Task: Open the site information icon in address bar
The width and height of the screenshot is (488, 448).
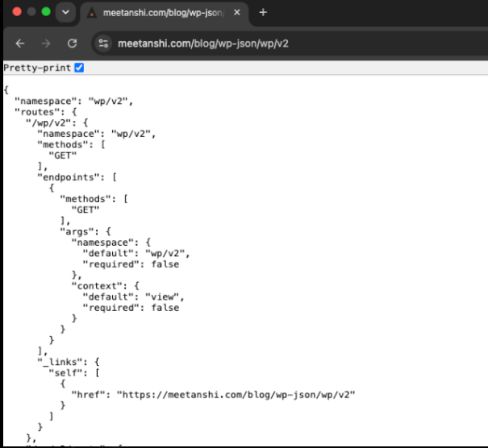Action: (103, 44)
